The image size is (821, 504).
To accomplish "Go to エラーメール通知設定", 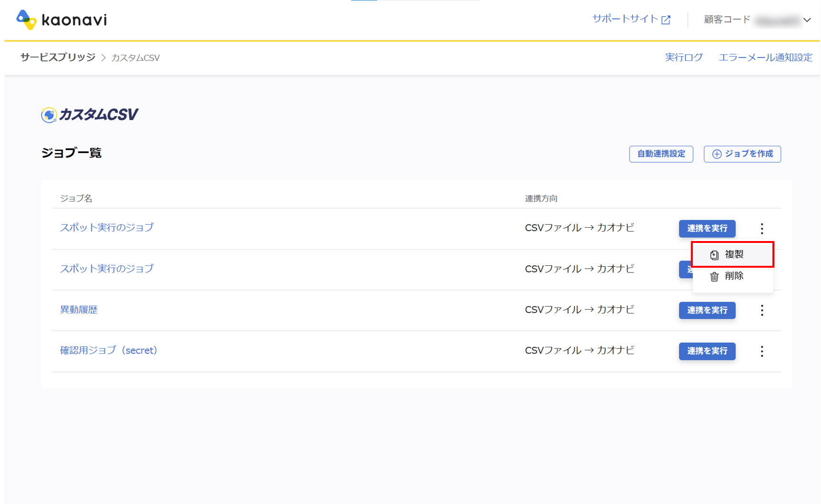I will (x=765, y=58).
